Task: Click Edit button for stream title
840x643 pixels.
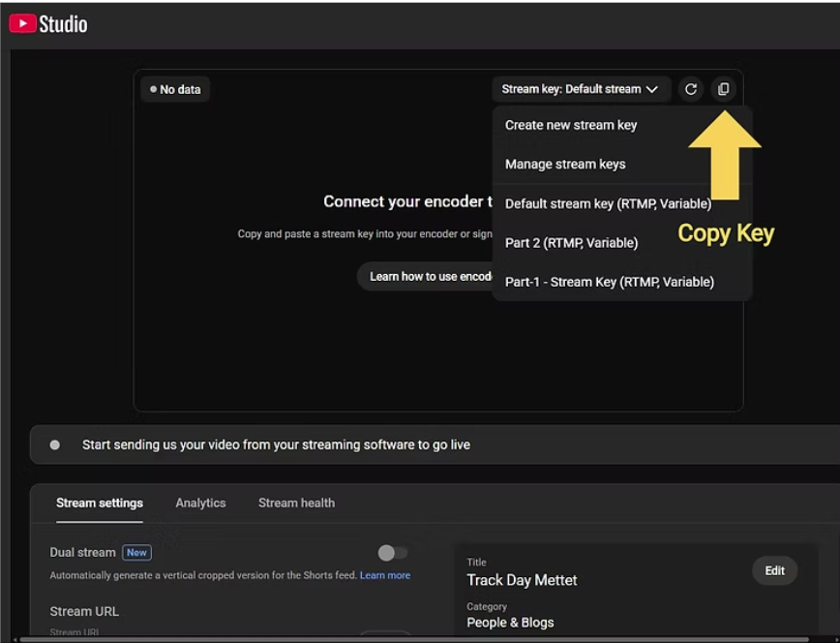Action: (774, 571)
